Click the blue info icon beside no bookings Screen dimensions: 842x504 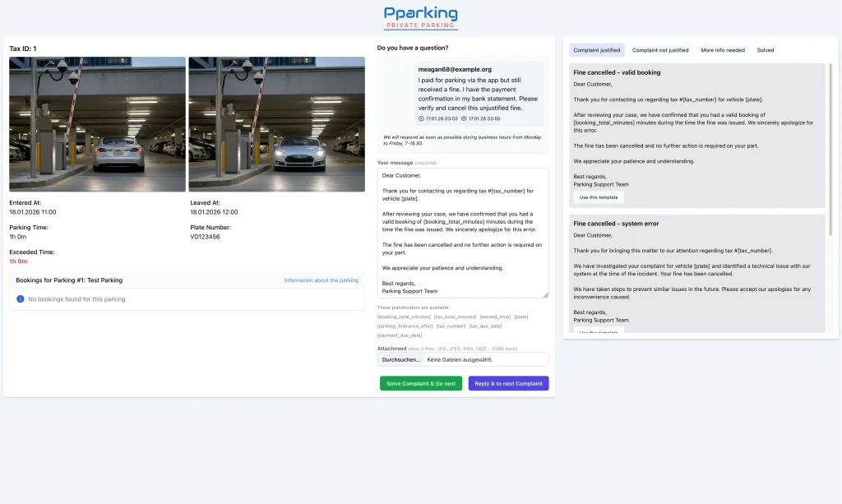21,299
